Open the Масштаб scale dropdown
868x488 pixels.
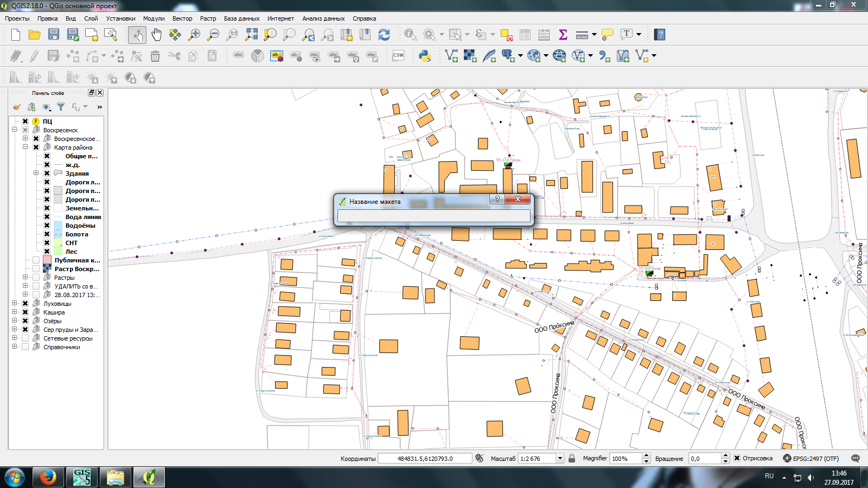coord(560,459)
